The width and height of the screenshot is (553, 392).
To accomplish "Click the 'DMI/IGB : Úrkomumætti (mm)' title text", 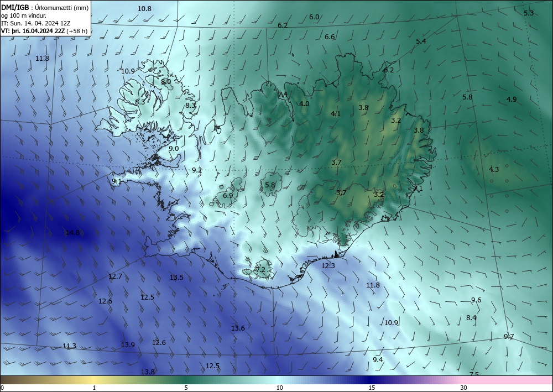I will pyautogui.click(x=44, y=7).
